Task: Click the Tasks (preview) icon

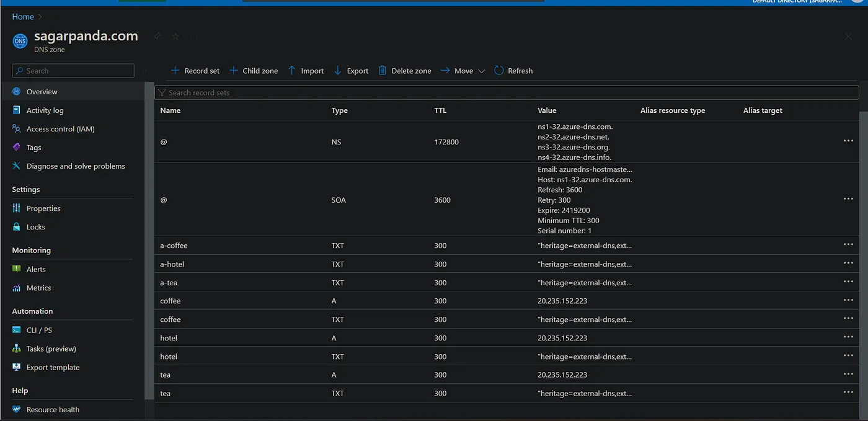Action: coord(17,348)
